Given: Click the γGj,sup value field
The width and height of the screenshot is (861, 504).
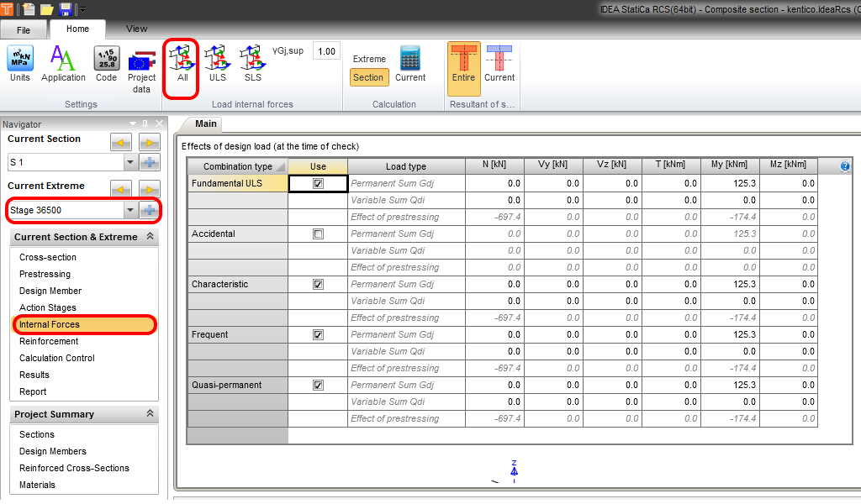Looking at the screenshot, I should pos(326,51).
